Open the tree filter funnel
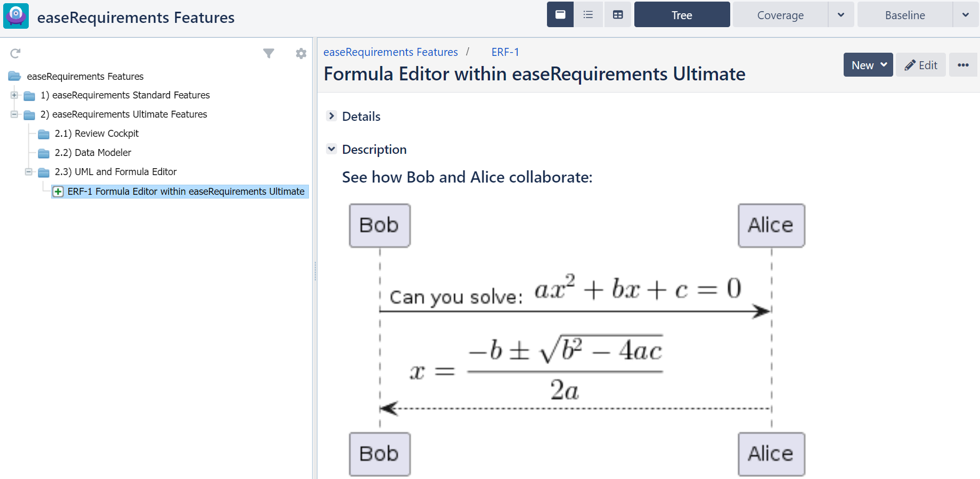 269,53
